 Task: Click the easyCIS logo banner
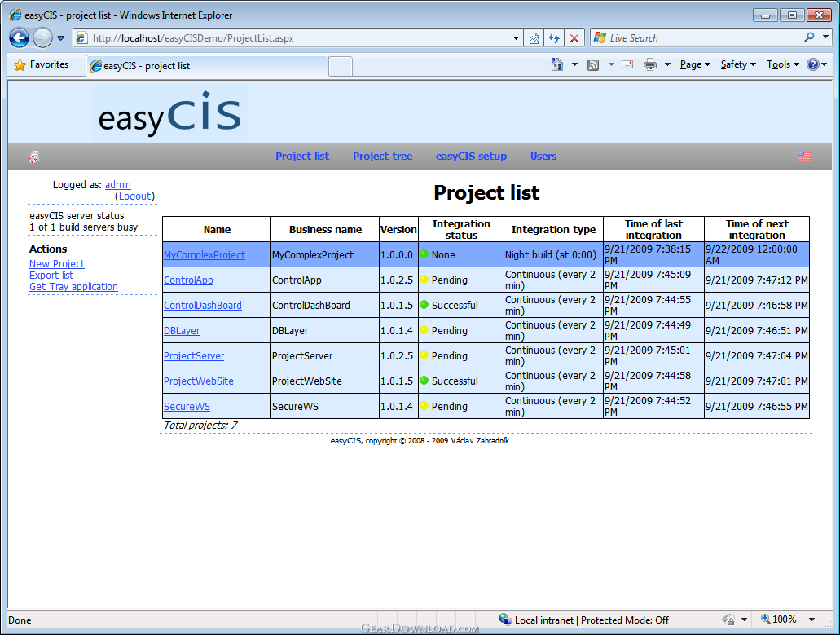pyautogui.click(x=169, y=113)
